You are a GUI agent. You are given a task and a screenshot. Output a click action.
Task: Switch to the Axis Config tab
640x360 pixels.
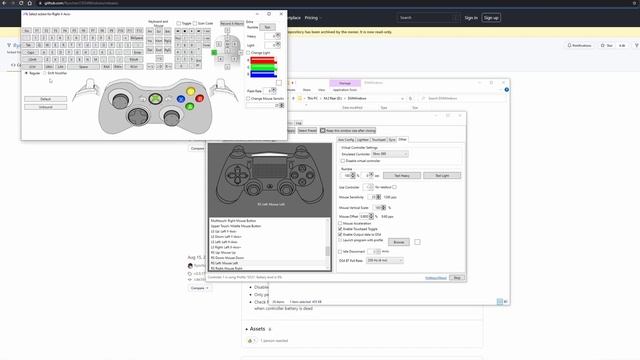(x=346, y=140)
